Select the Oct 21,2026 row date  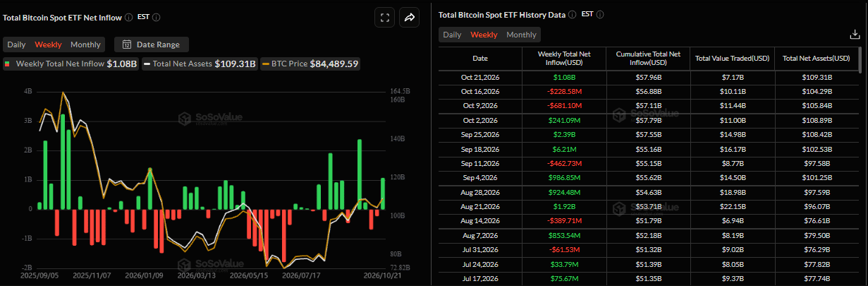click(479, 77)
